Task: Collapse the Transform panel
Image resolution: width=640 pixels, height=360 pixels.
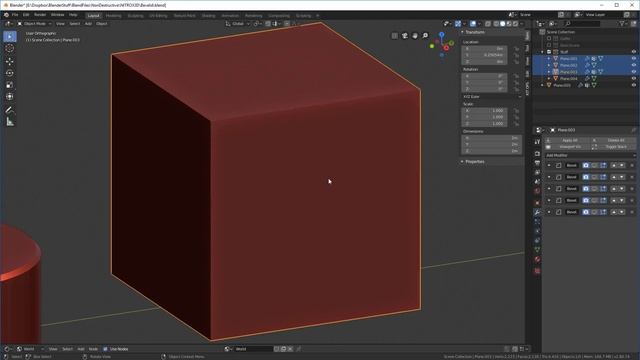Action: tap(462, 32)
